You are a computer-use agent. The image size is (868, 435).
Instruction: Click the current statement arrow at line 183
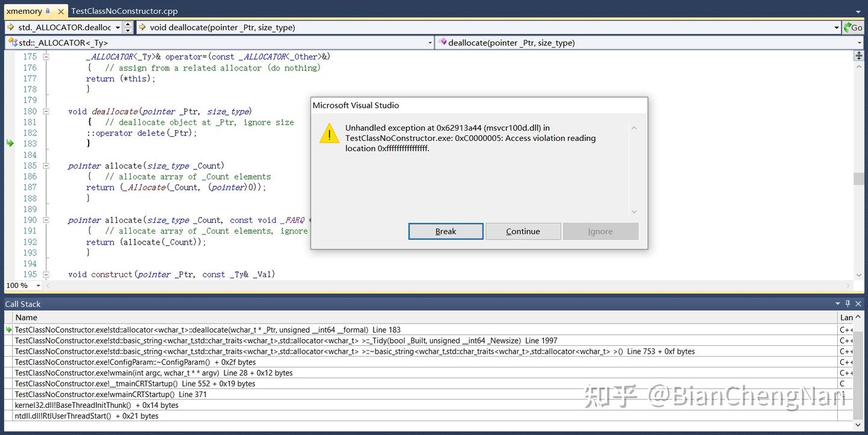tap(9, 143)
